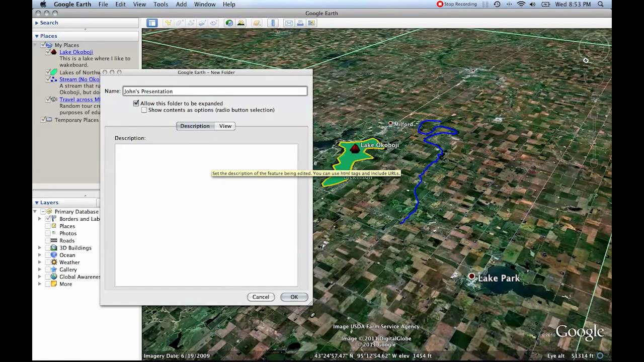Image resolution: width=644 pixels, height=362 pixels.
Task: Enable the Roads layer checkbox
Action: pos(48,240)
